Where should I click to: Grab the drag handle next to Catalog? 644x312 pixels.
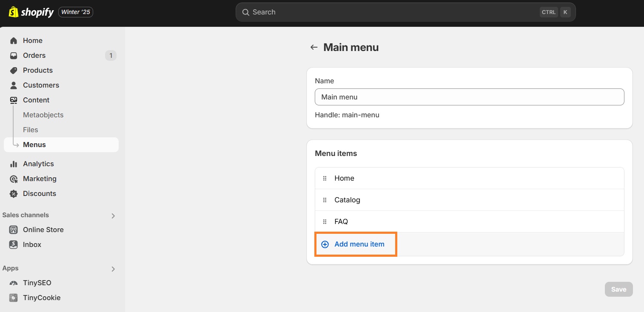325,200
